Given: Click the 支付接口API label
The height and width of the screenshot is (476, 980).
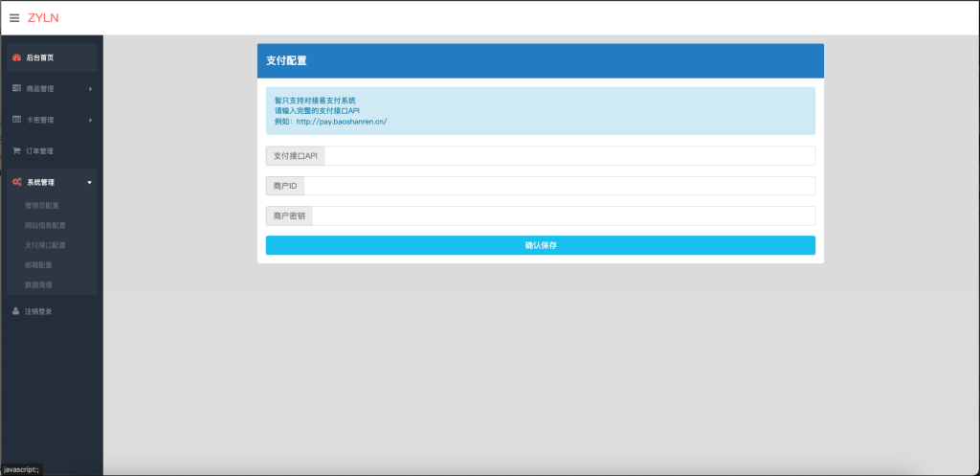Looking at the screenshot, I should coord(296,156).
